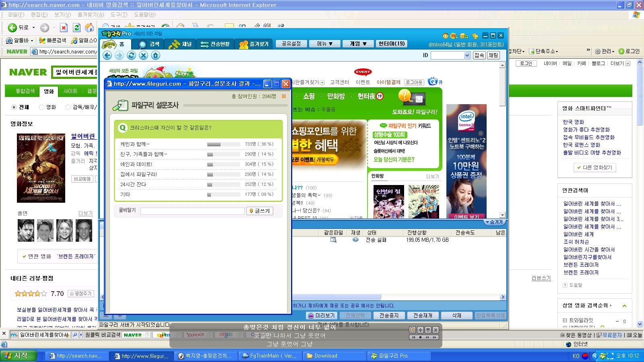Viewport: 644px width, 362px height.
Task: Open the Start menu 시작
Action: coord(18,356)
